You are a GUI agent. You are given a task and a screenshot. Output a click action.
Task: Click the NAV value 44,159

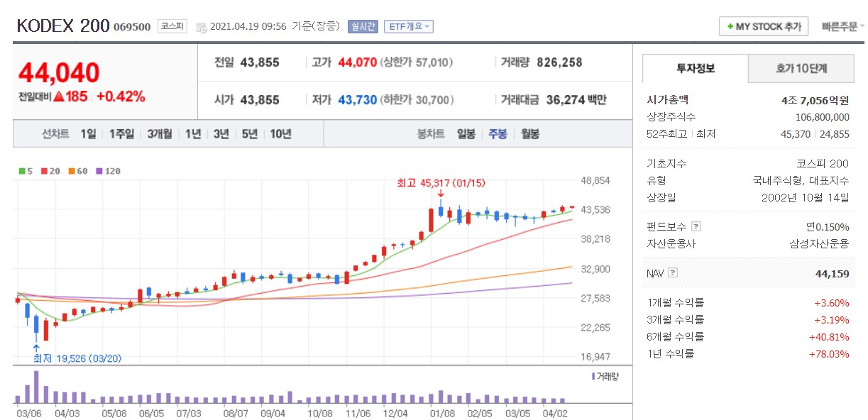tap(833, 273)
